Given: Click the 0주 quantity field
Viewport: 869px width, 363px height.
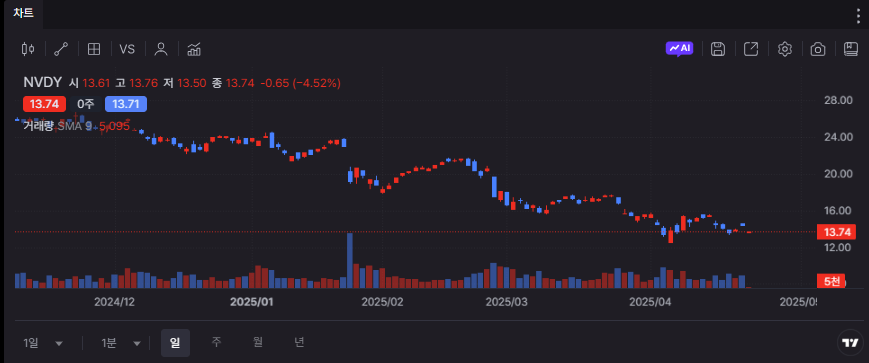Looking at the screenshot, I should tap(86, 104).
